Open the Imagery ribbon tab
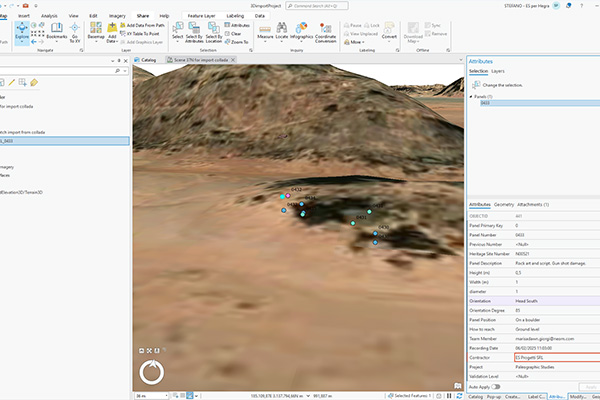Image resolution: width=600 pixels, height=400 pixels. tap(119, 16)
